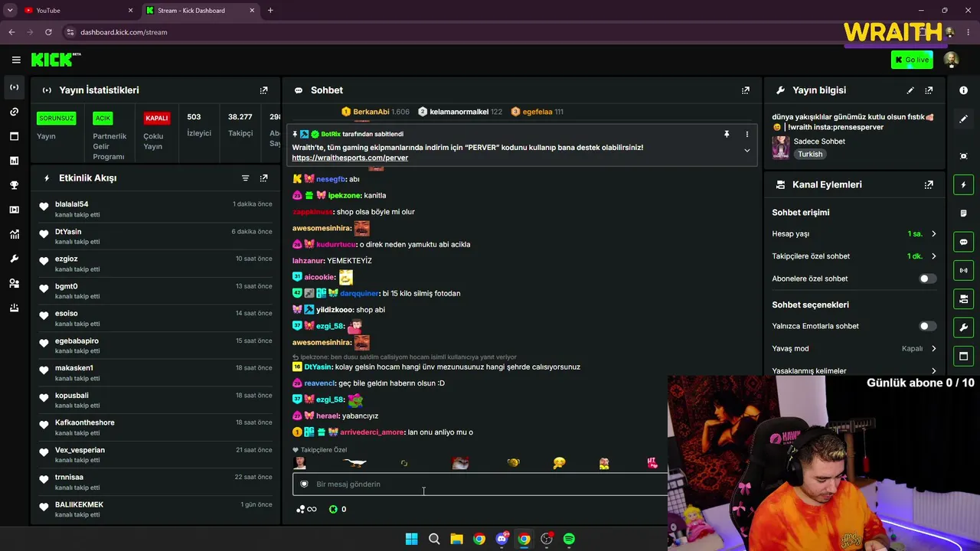Click the 38.277 Takipçi statistic

(x=240, y=125)
